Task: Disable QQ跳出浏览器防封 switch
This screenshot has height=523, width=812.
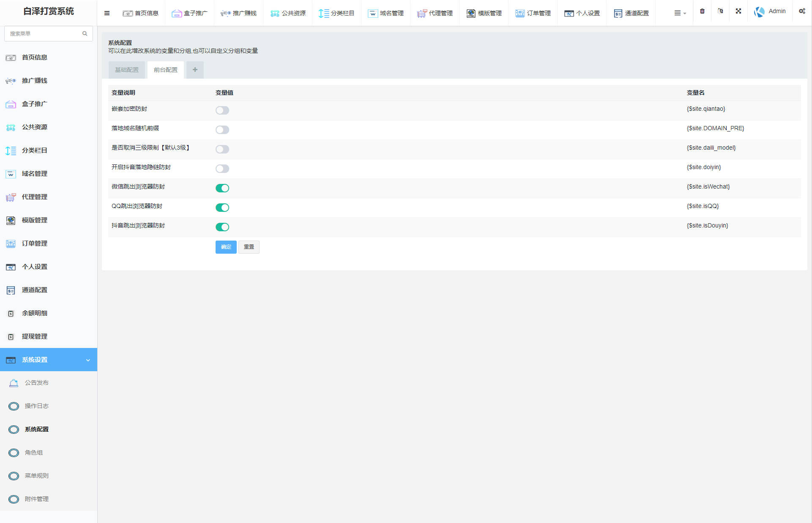Action: click(222, 208)
